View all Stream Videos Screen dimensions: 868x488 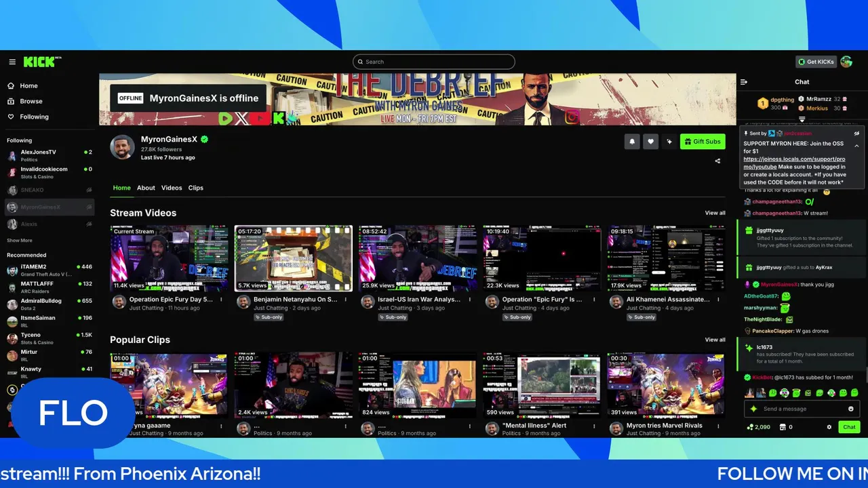point(715,213)
